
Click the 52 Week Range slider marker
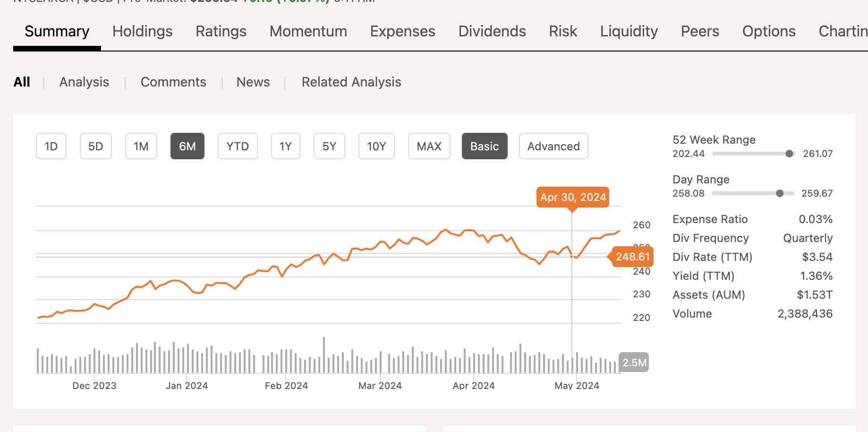789,154
